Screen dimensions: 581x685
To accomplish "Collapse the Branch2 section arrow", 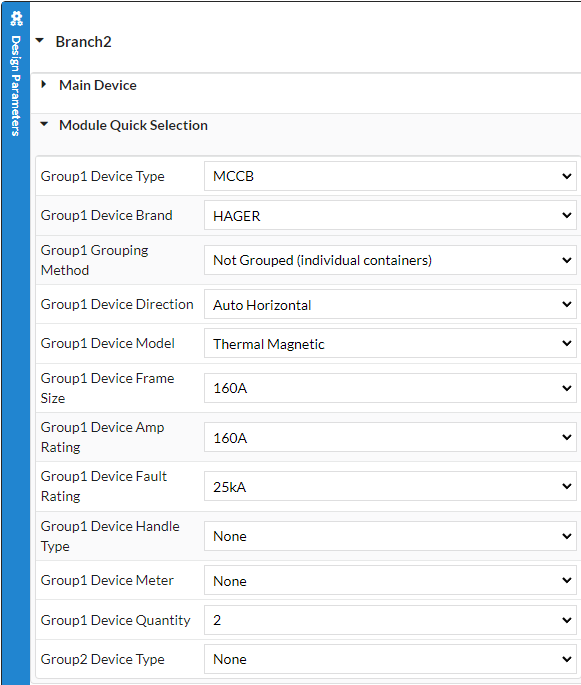I will coord(40,41).
